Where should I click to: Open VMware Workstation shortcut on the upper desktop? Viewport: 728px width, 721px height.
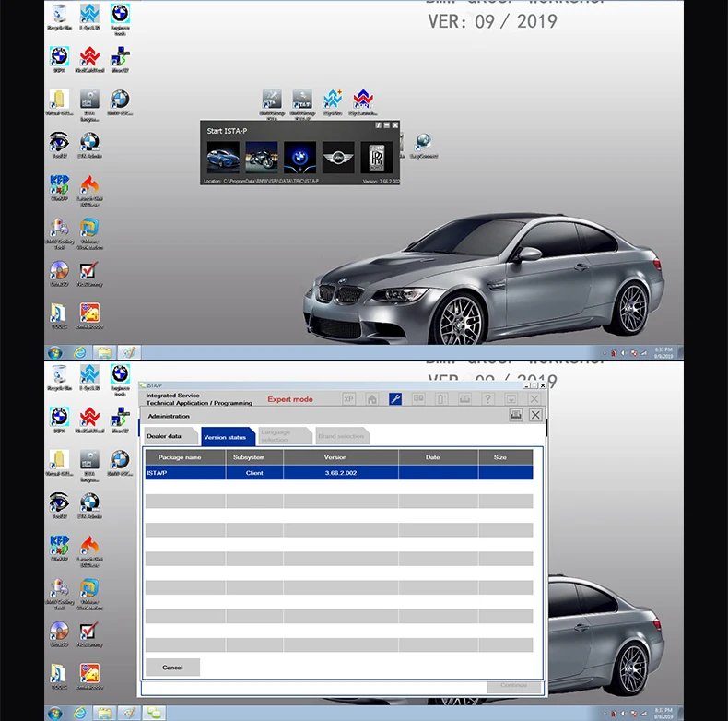(x=89, y=233)
